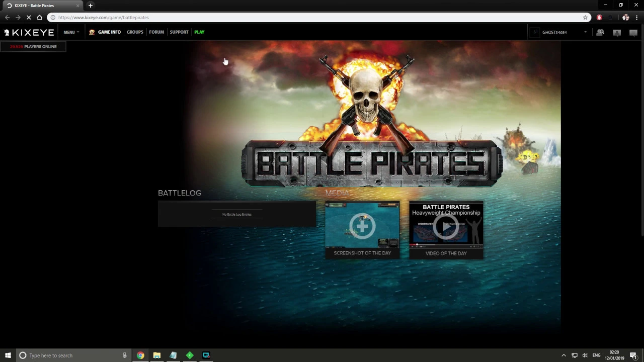This screenshot has height=362, width=644.
Task: Open the FORUM link
Action: pyautogui.click(x=156, y=32)
